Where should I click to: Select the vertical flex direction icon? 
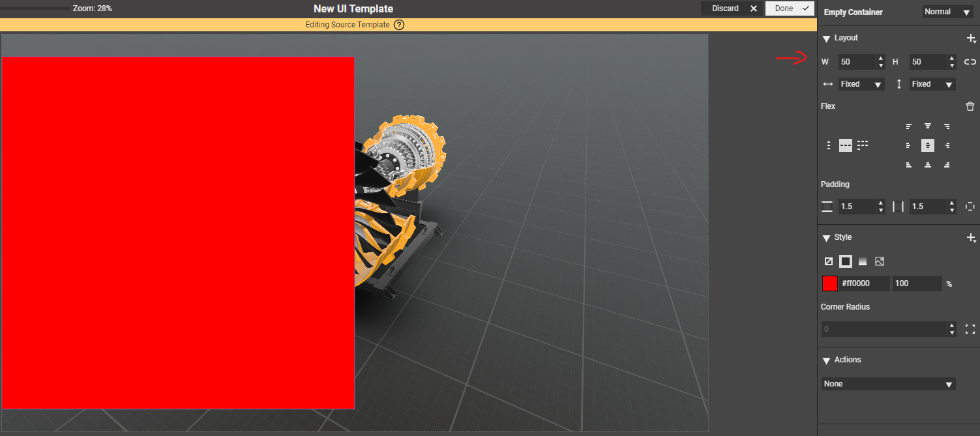point(828,145)
